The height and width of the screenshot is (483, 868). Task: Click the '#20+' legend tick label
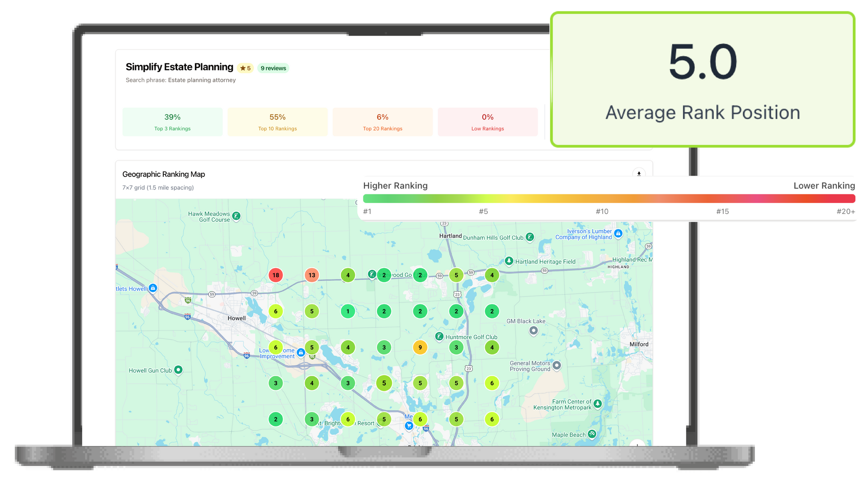(x=846, y=212)
